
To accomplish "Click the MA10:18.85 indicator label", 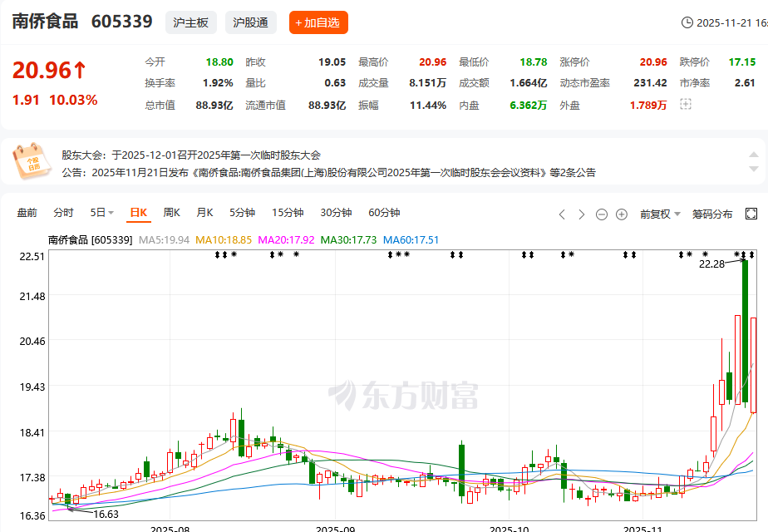I will [224, 240].
